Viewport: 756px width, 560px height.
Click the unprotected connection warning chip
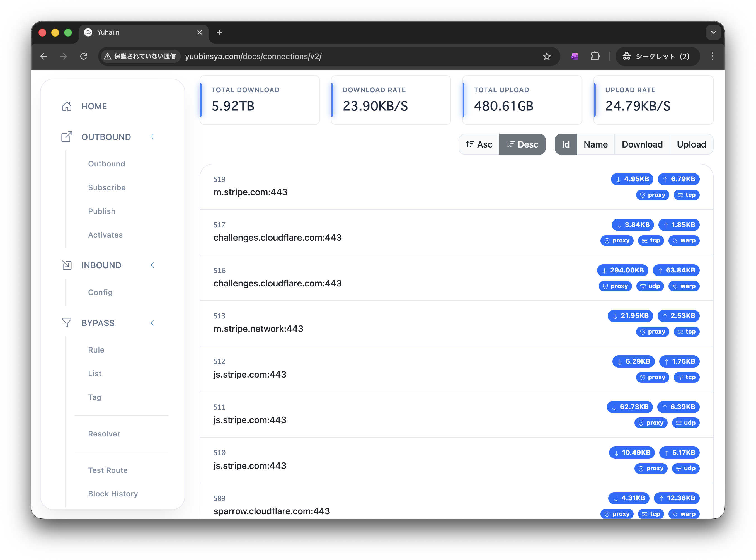coord(140,56)
